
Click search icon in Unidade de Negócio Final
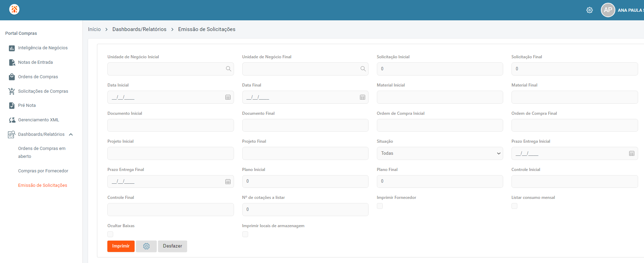363,69
